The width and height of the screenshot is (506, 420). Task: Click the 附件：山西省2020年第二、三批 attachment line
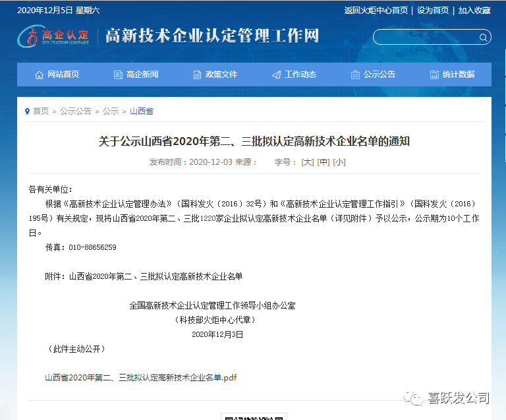[144, 276]
